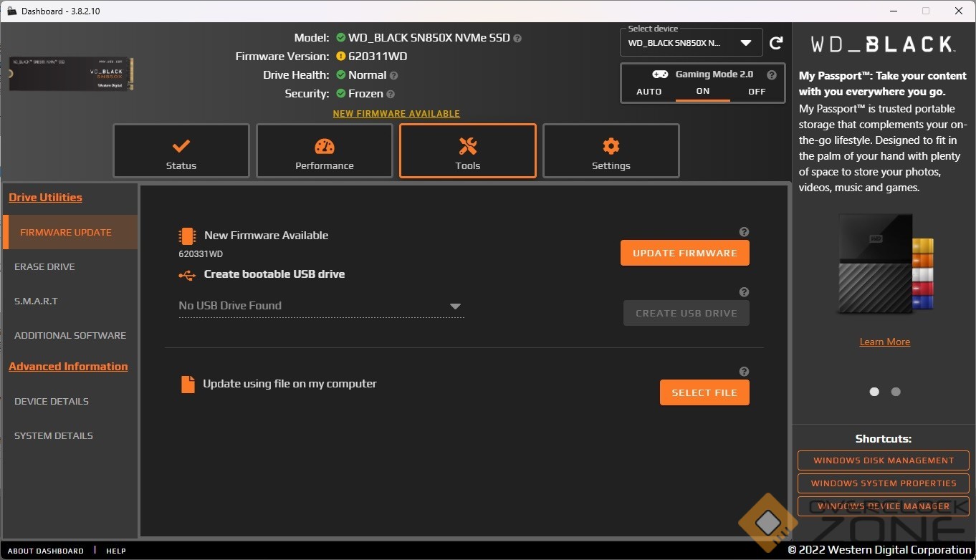Click the CREATE USB DRIVE button

tap(686, 313)
